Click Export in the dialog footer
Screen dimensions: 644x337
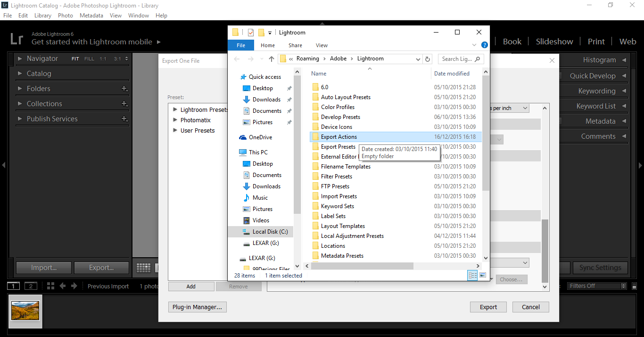point(488,307)
